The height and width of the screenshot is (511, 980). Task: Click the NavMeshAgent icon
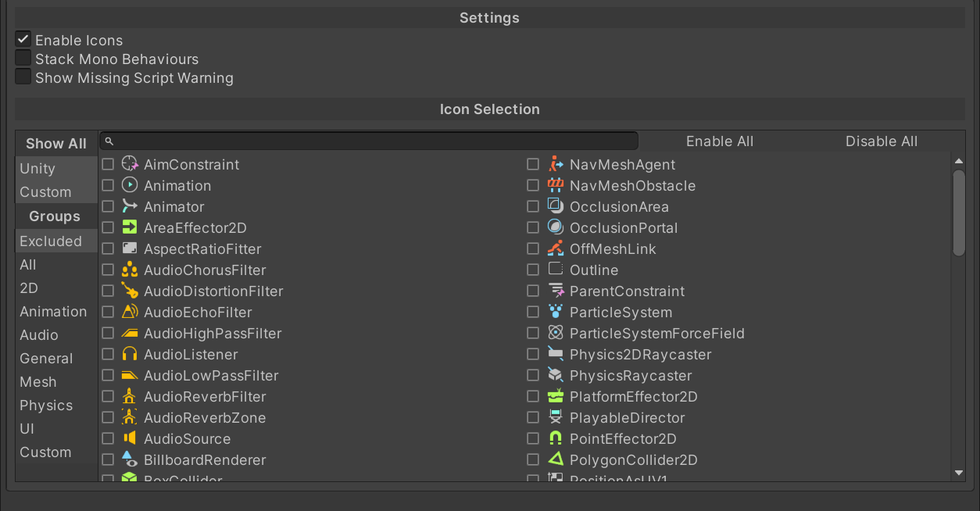[x=556, y=165]
